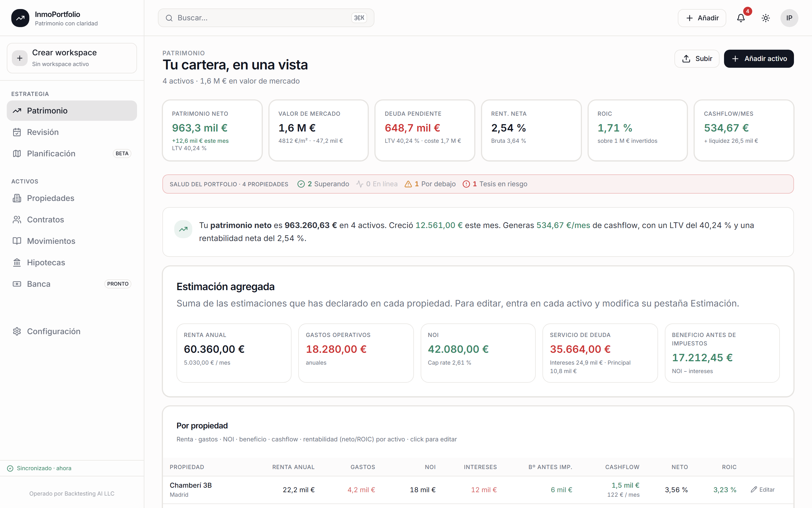Click the En línea activity icon
Screen dimensions: 812x508
pos(360,184)
